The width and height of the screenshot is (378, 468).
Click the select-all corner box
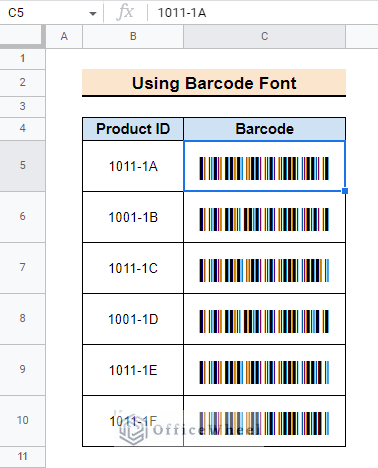coord(22,36)
